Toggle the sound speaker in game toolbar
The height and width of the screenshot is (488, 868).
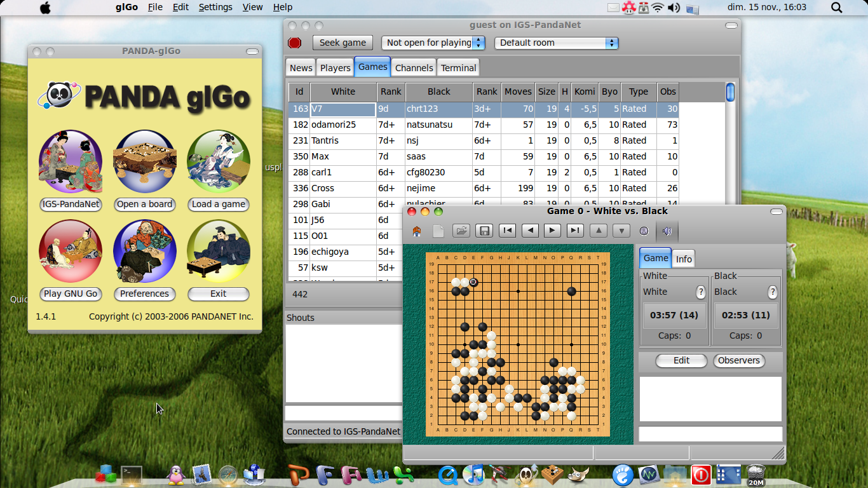tap(667, 231)
